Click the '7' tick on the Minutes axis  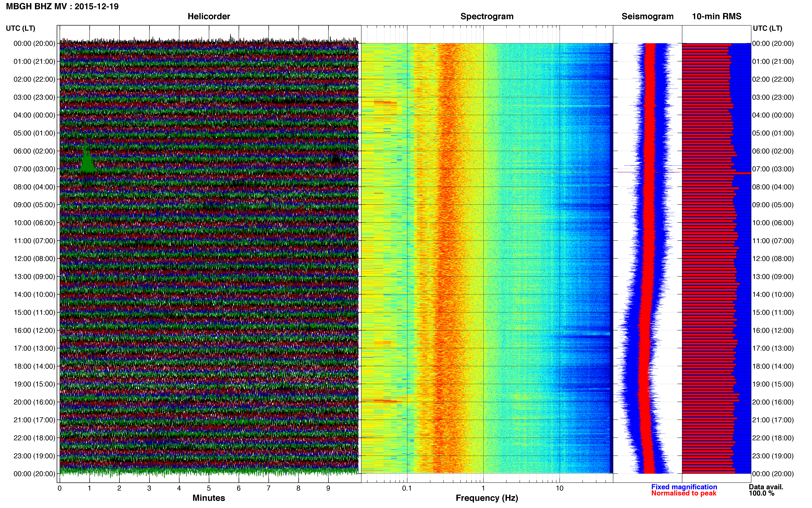269,488
